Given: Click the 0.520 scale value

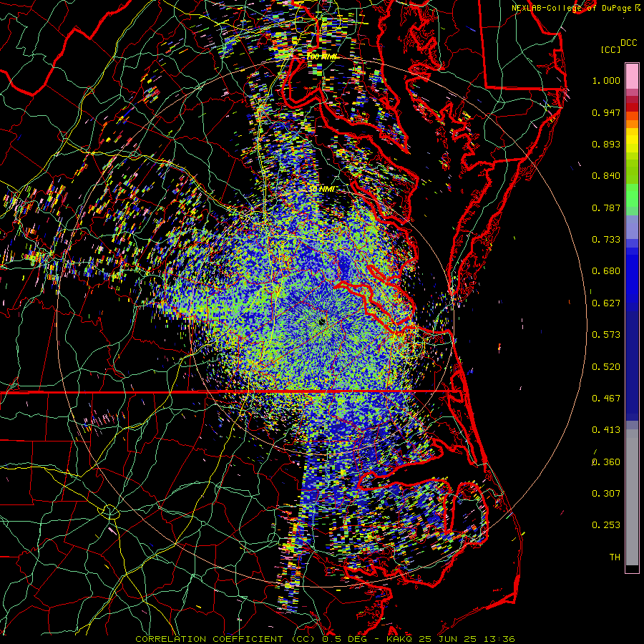Looking at the screenshot, I should coord(606,367).
